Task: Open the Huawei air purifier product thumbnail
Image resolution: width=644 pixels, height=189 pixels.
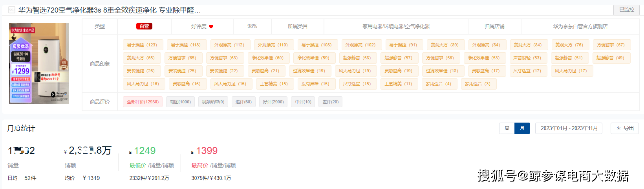Action: point(39,63)
